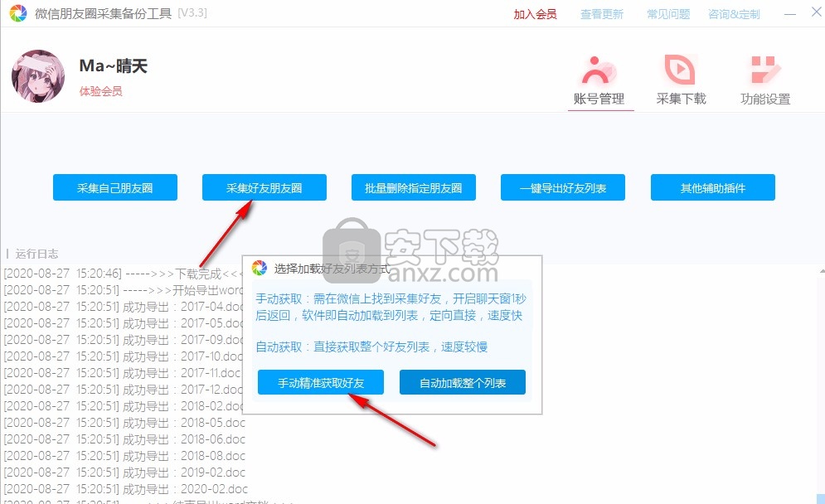
Task: Choose 自动加载整个列表 in the dialog
Action: [463, 382]
